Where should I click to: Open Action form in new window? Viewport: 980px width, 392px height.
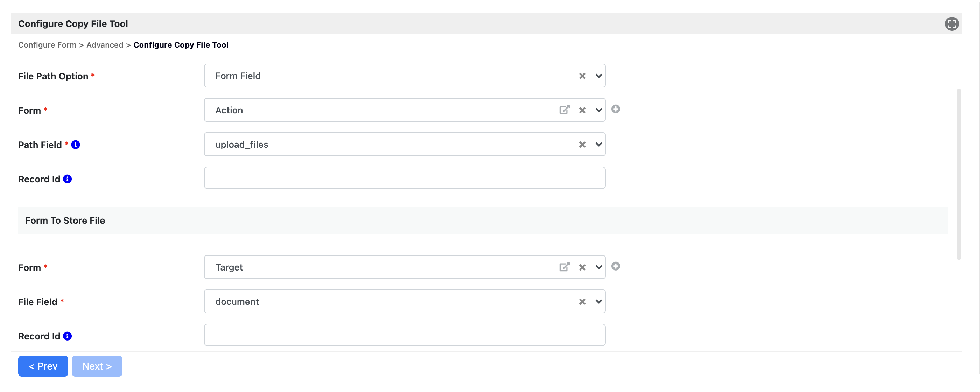(564, 110)
